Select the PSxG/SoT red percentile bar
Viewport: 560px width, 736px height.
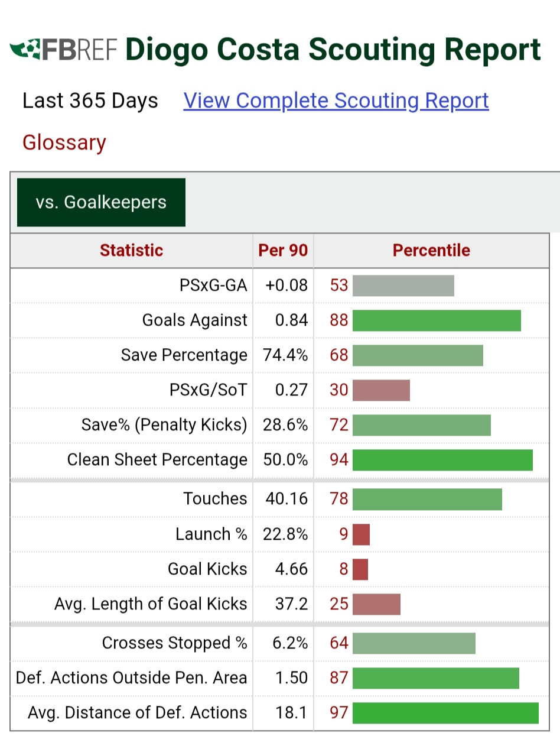(381, 390)
